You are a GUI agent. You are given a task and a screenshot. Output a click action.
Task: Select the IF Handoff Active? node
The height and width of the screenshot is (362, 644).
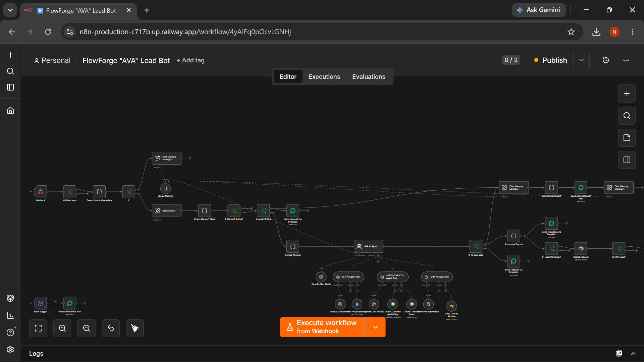click(234, 211)
